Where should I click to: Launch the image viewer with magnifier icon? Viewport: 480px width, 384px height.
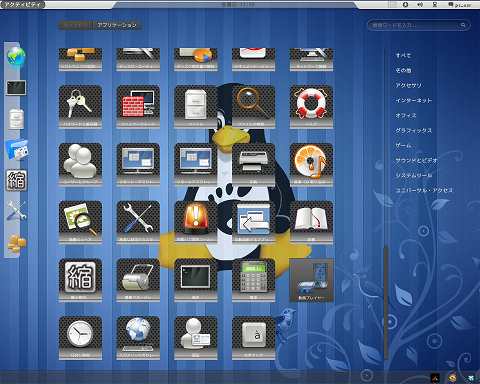80,222
